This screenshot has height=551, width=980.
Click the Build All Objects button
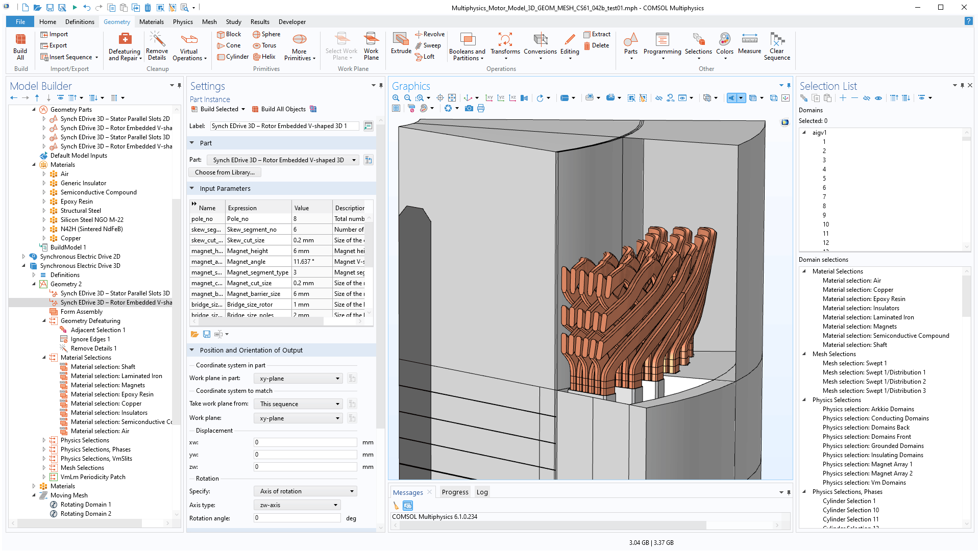click(279, 109)
